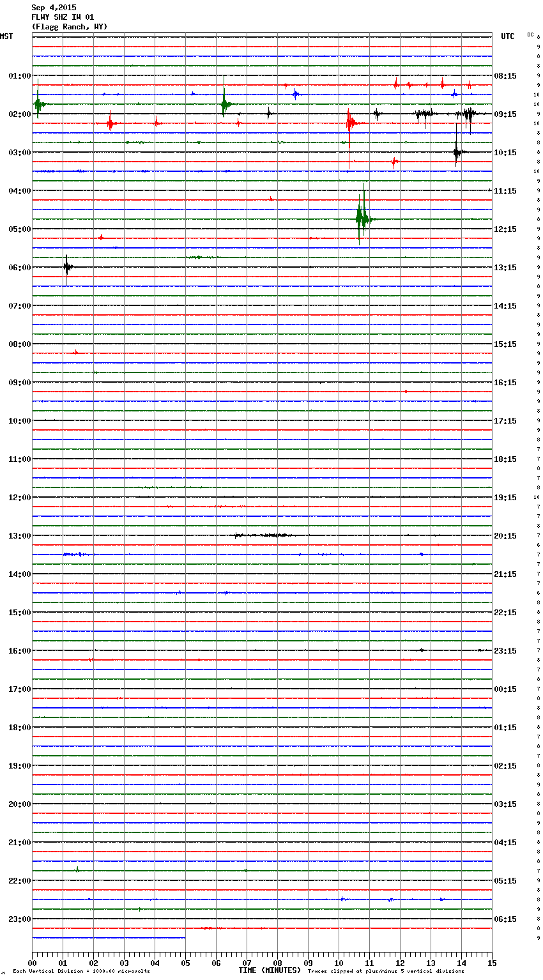Viewport: 543px width, 980px height.
Task: Click the 03:00 MST time label
Action: tap(19, 152)
